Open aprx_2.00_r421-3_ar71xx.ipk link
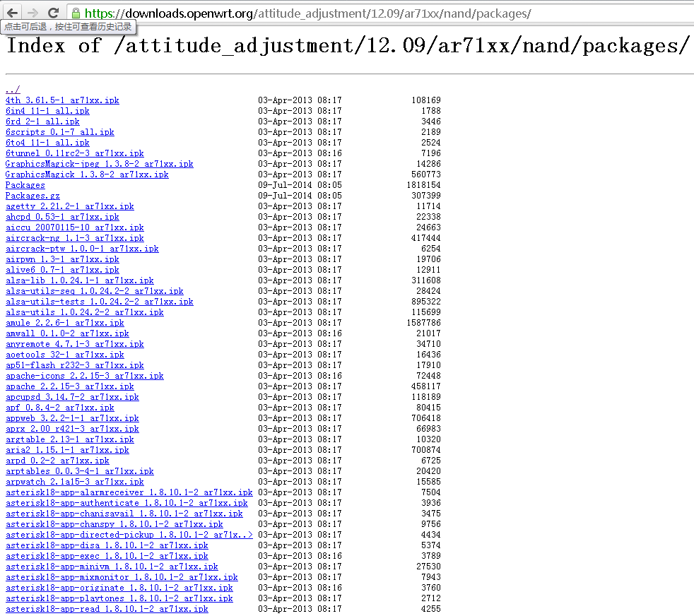This screenshot has width=694, height=616. click(72, 430)
